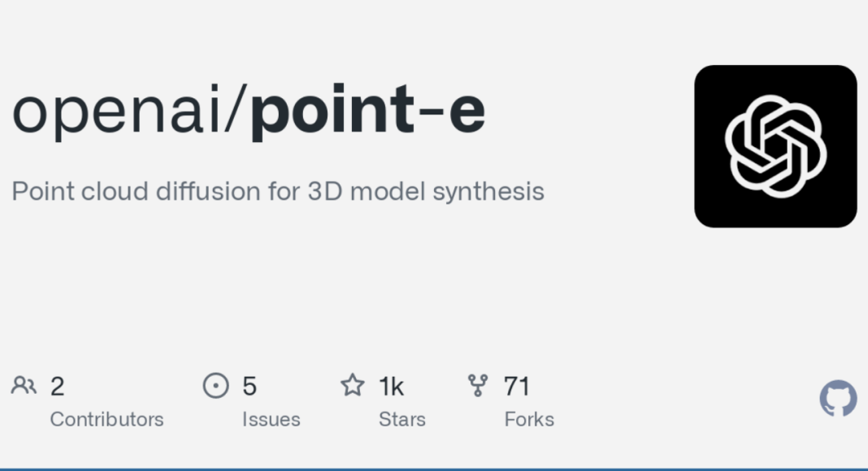
Task: Click the OpenAI logo avatar
Action: (775, 146)
